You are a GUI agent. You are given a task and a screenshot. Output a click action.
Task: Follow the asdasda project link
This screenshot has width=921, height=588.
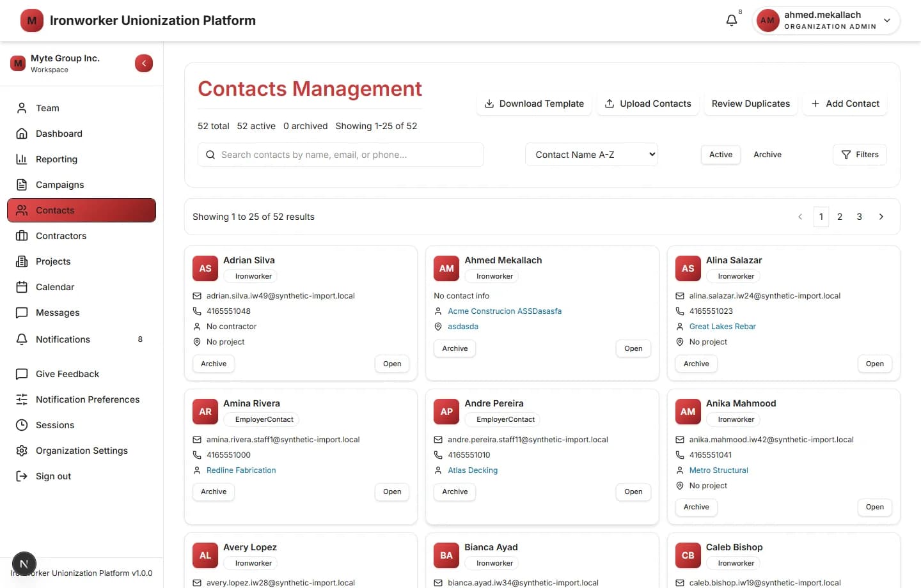tap(463, 327)
